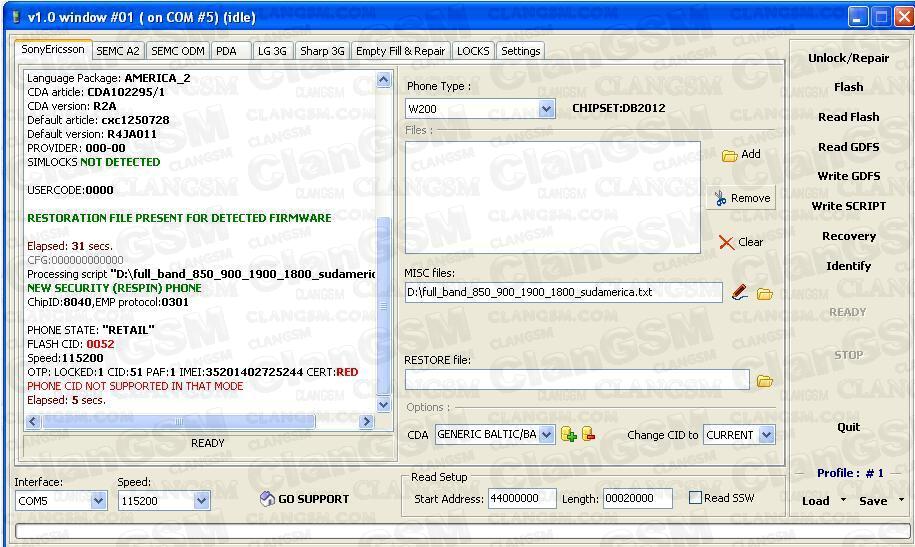
Task: Click the application icon in title bar
Action: click(16, 17)
